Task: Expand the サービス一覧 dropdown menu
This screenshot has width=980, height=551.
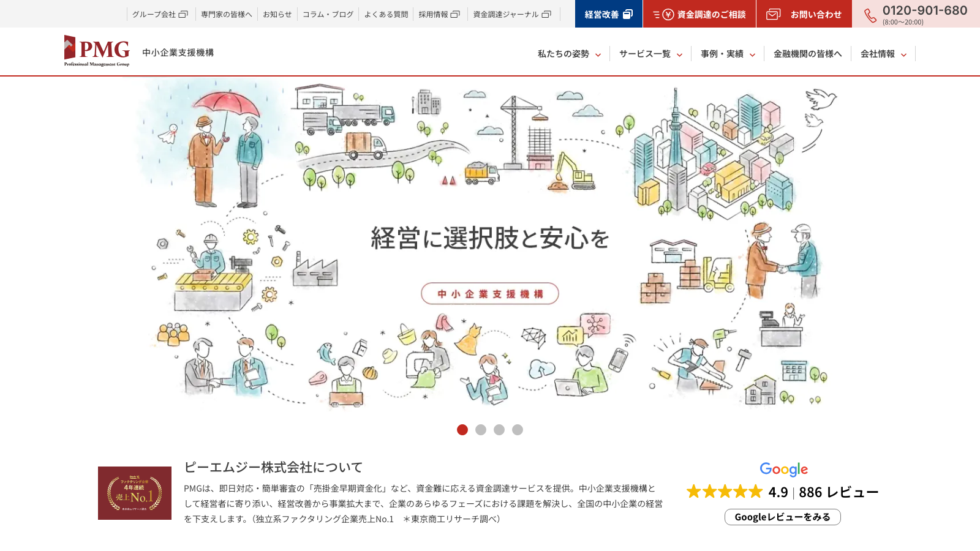Action: click(x=650, y=54)
